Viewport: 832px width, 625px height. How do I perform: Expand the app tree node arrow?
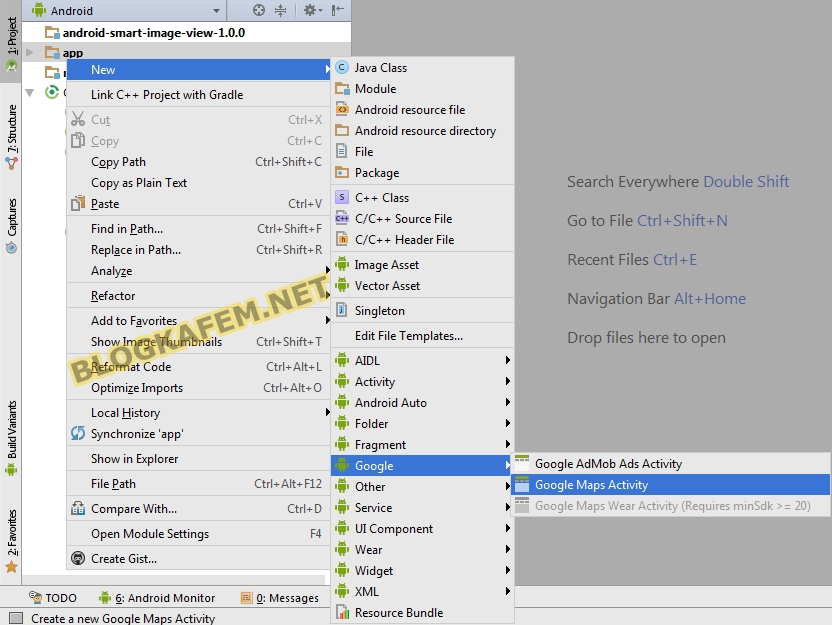(30, 53)
